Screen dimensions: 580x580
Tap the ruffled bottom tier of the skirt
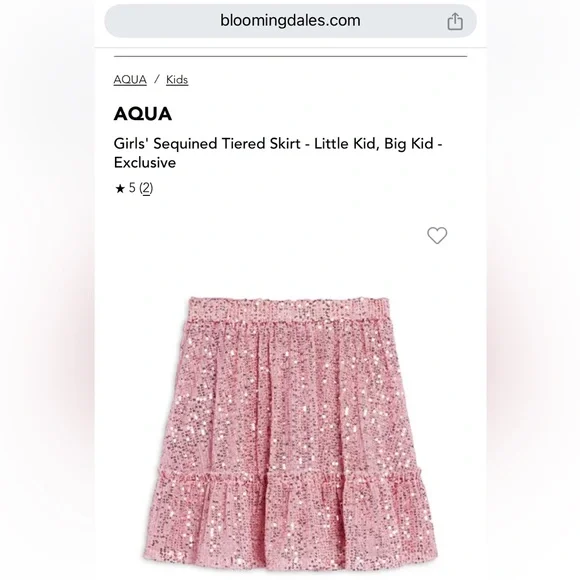290,522
